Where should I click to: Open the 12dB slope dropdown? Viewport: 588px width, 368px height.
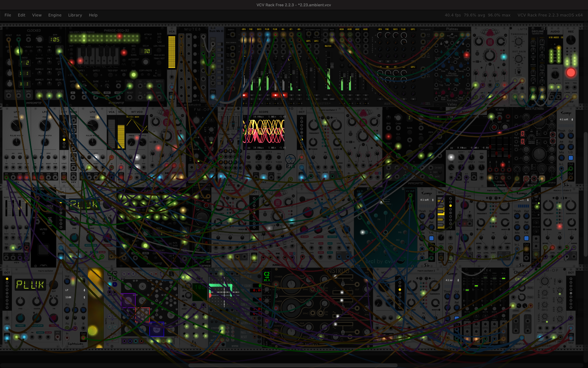click(x=75, y=297)
